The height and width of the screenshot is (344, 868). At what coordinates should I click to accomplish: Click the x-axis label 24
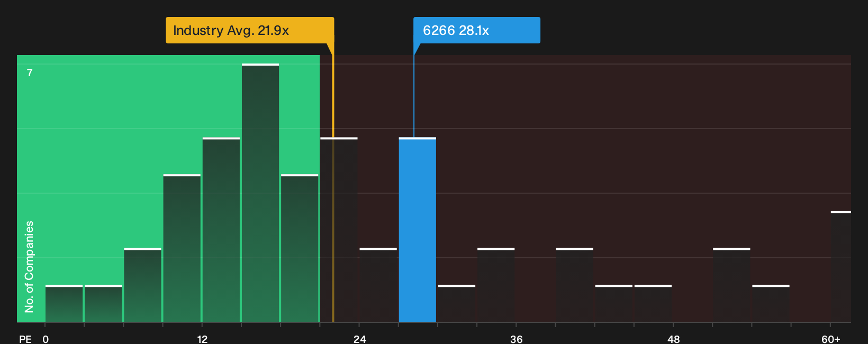pos(360,339)
